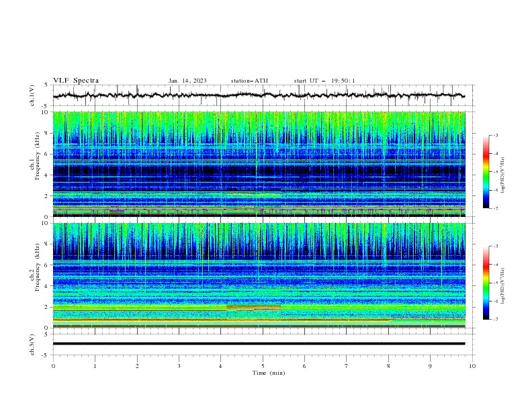The width and height of the screenshot is (532, 411).
Task: Click time axis tick label "10"
Action: 472,366
